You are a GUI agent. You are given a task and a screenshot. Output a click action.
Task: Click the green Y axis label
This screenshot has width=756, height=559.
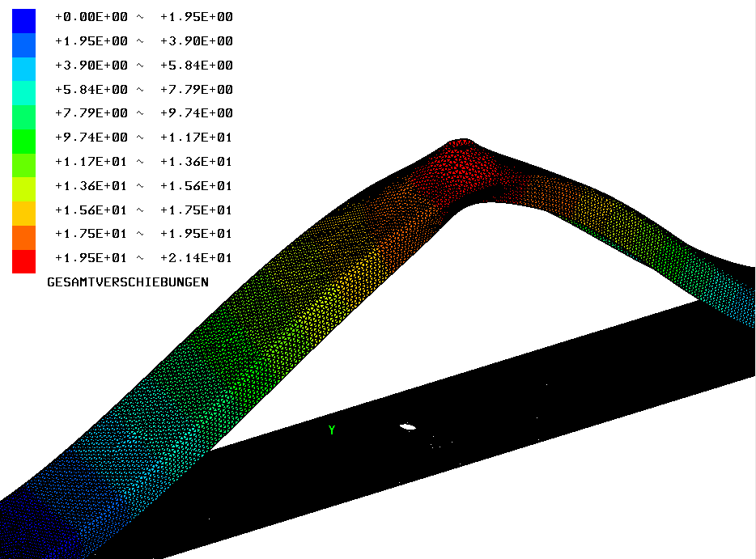pos(332,430)
